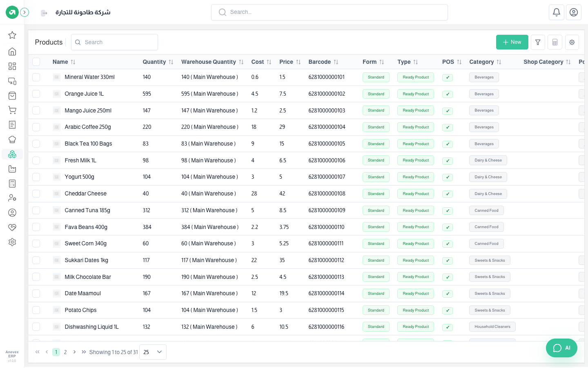The width and height of the screenshot is (588, 368).
Task: Toggle the select-all checkbox in table header
Action: coord(36,62)
